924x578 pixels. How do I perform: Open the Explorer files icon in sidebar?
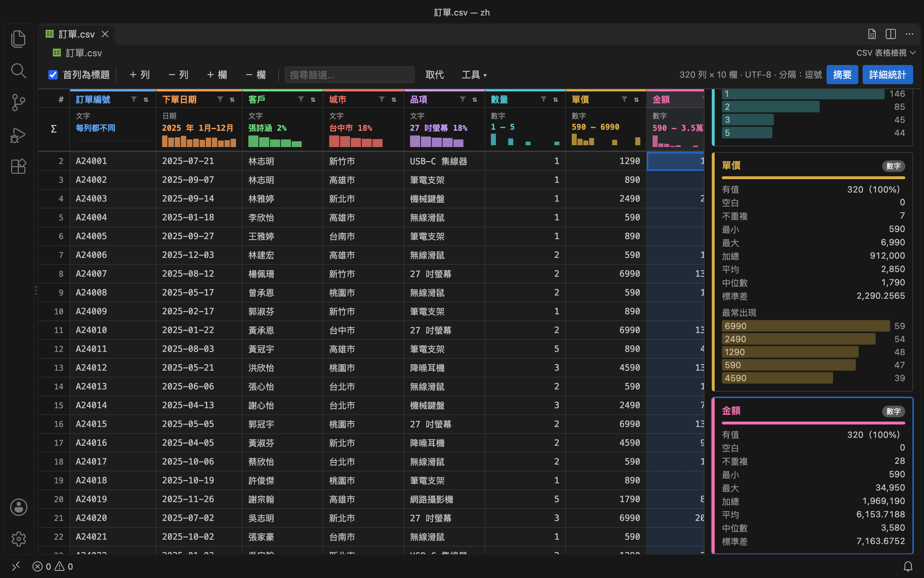click(18, 39)
